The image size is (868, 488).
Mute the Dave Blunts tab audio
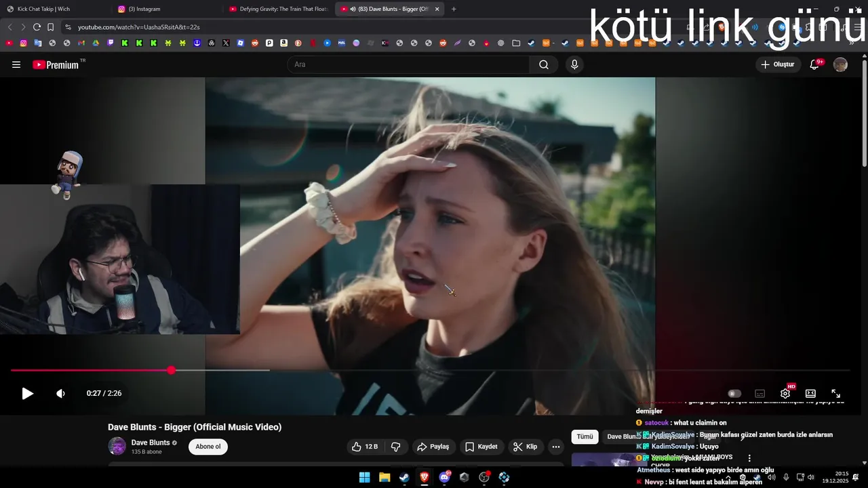point(353,9)
